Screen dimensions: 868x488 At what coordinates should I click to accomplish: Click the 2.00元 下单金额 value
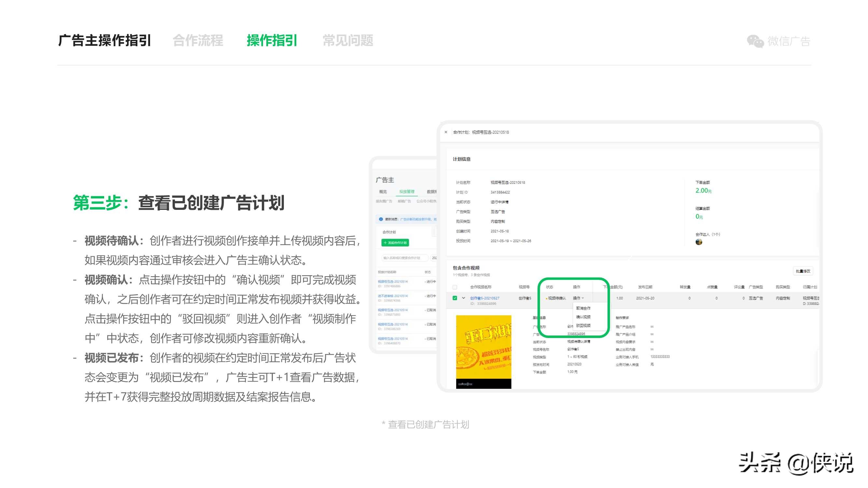point(703,191)
